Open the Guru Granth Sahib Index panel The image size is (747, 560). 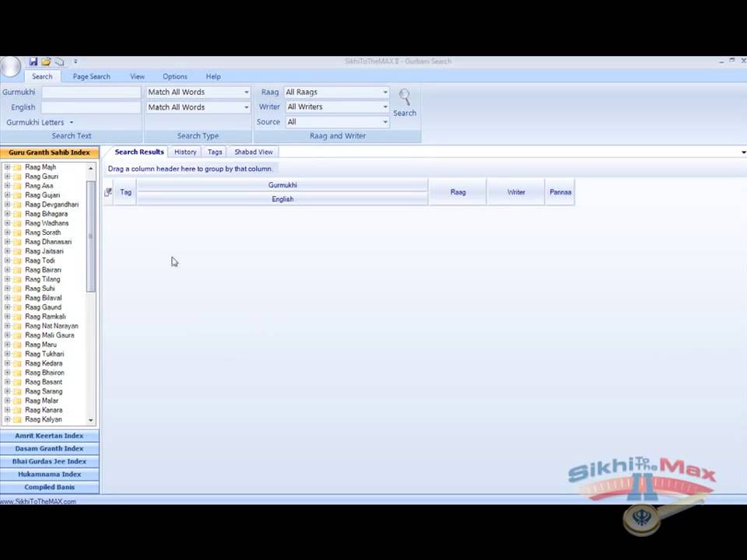click(49, 152)
